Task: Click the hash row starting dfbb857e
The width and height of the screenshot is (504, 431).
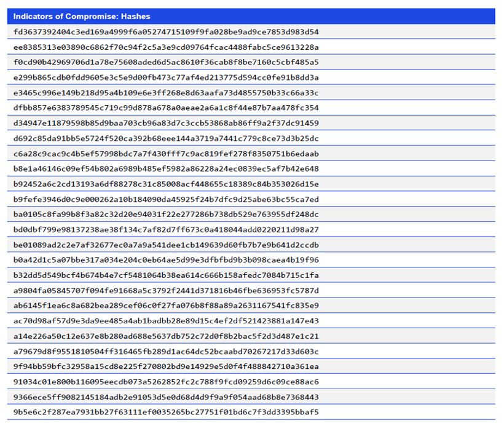Action: tap(166, 108)
